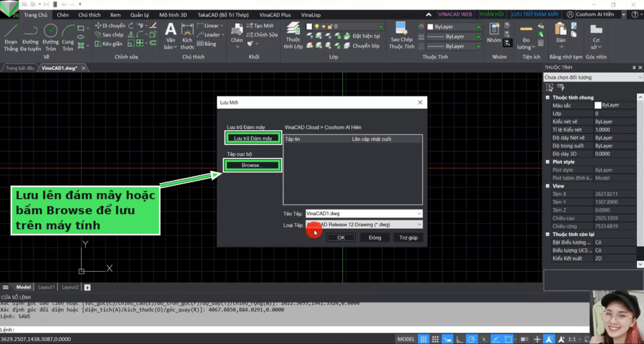Open the ByLayer lineweight dropdown in ribbon
Viewport: 644px width, 344px height.
coord(479,47)
